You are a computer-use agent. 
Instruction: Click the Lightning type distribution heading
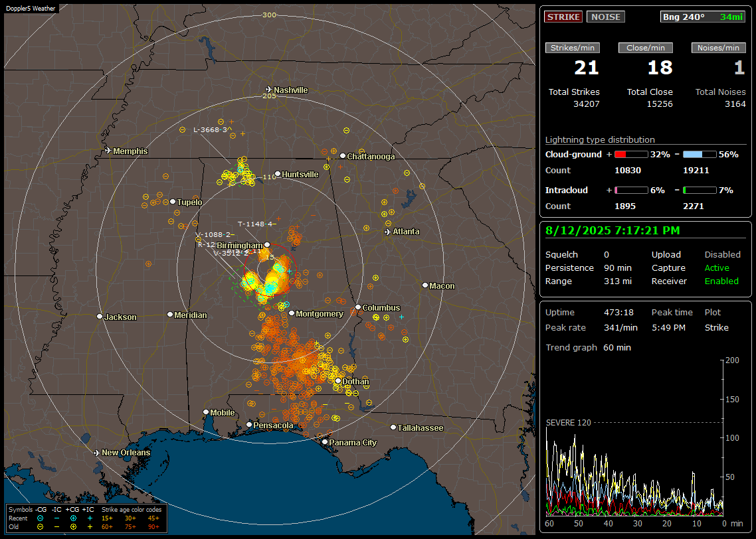tap(600, 139)
